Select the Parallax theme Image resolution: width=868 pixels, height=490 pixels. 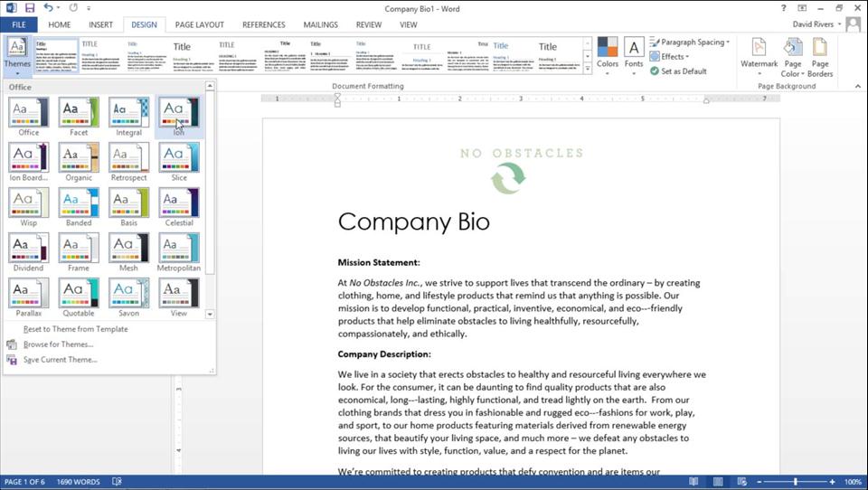(29, 297)
